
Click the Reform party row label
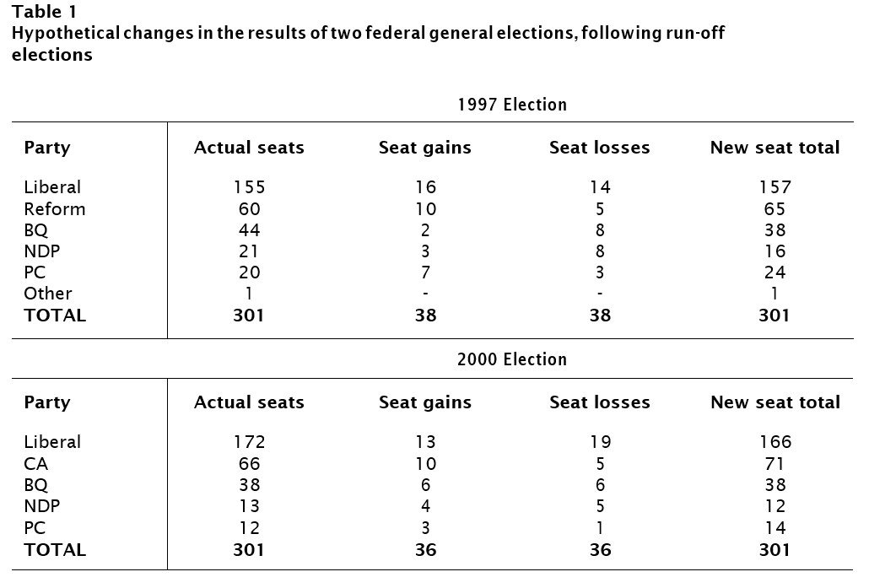pos(55,208)
